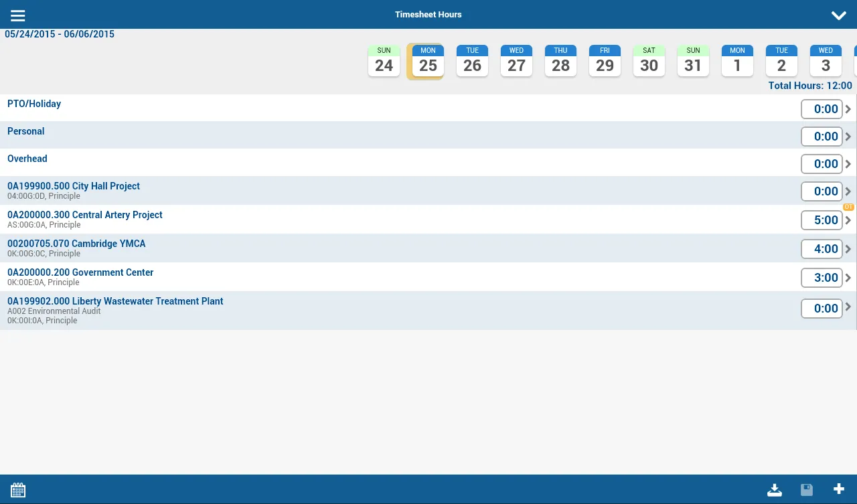Edit Personal hours input field
The image size is (857, 504).
coord(822,137)
